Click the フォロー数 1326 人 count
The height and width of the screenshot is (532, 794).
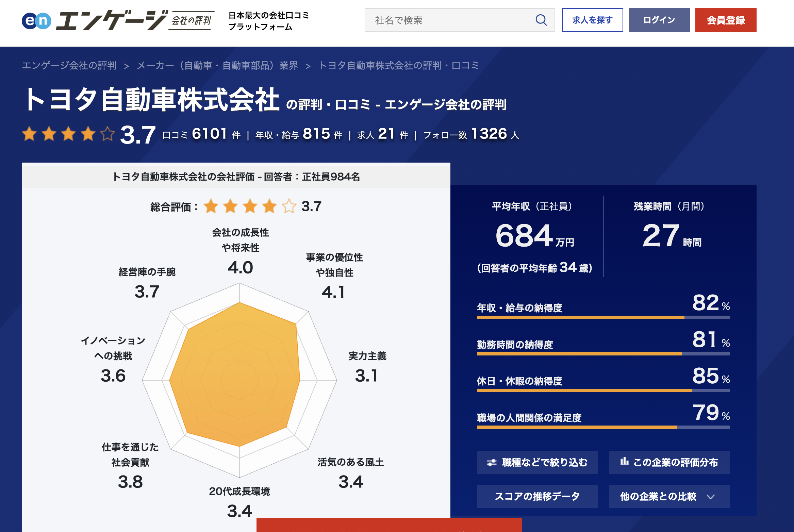[x=471, y=134]
